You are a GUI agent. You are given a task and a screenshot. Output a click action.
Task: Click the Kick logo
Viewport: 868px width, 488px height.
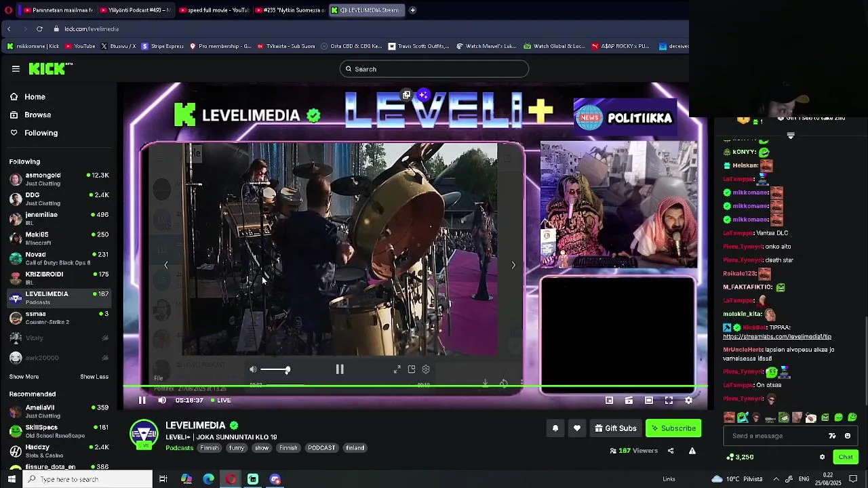point(50,68)
